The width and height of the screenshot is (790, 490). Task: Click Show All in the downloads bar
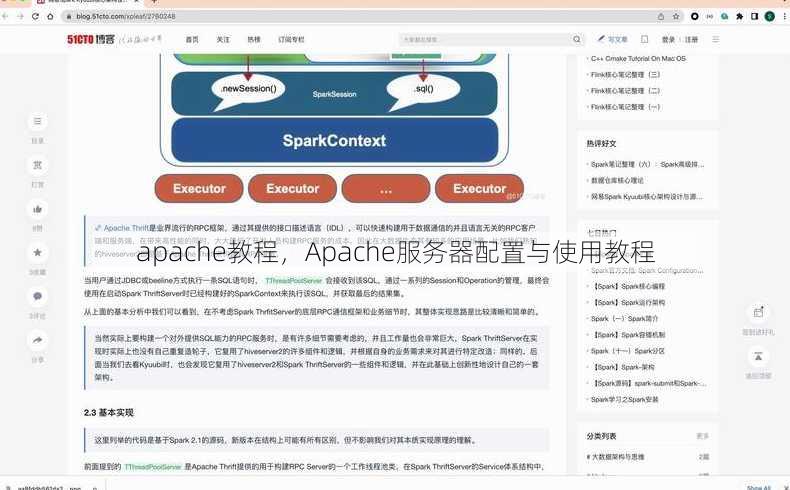coord(759,487)
